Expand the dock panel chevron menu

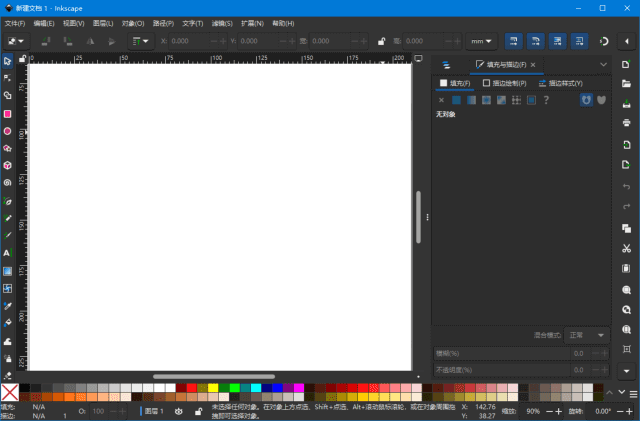(603, 64)
